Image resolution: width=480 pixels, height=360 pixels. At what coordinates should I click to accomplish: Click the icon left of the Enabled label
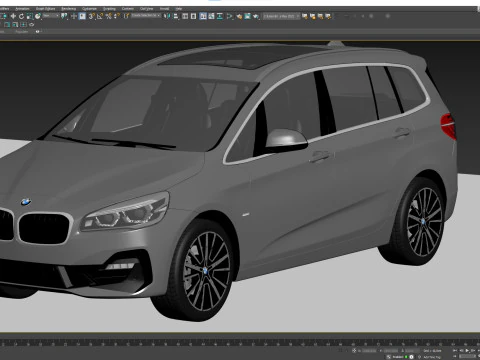388,357
